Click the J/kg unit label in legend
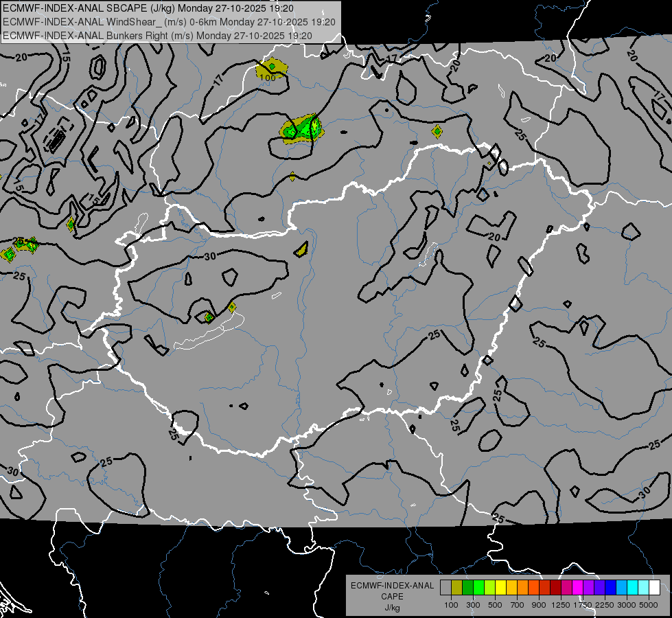The width and height of the screenshot is (672, 618). click(392, 608)
